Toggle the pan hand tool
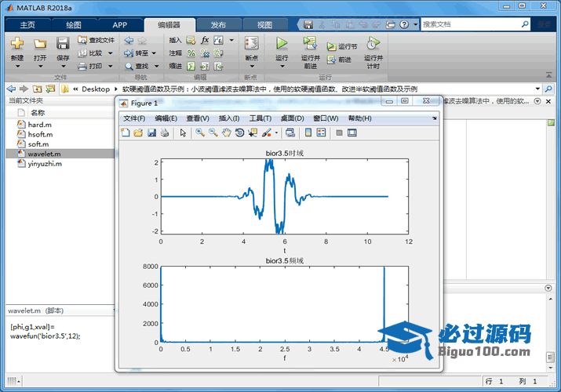Image resolution: width=561 pixels, height=392 pixels. pyautogui.click(x=226, y=133)
